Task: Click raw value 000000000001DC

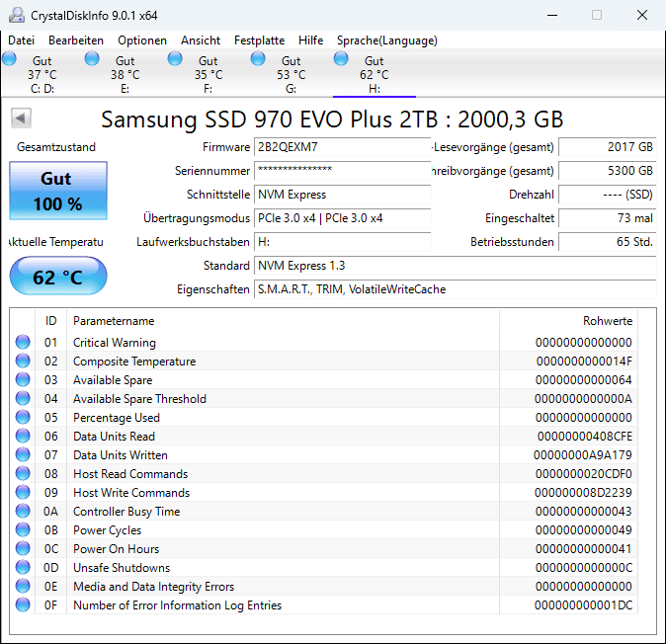Action: (x=583, y=604)
